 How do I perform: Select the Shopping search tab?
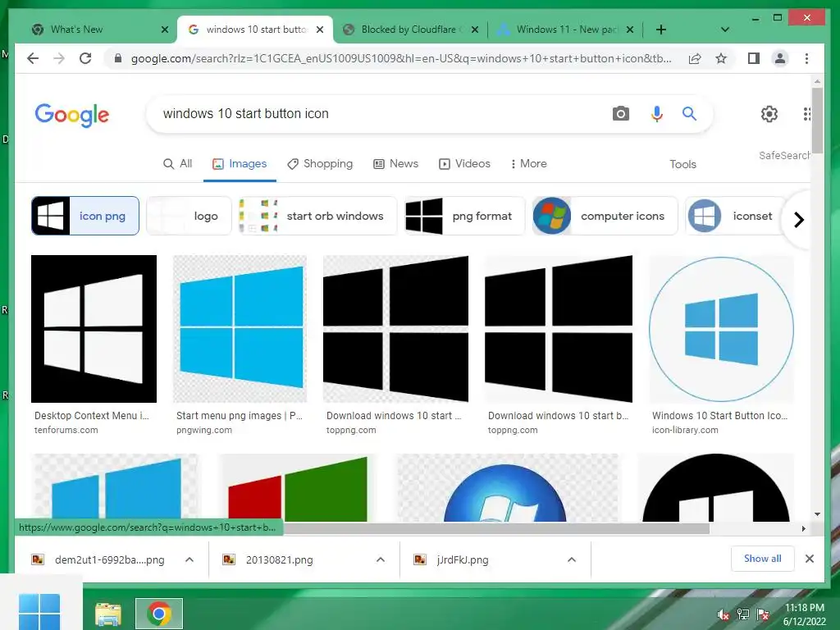pos(321,163)
